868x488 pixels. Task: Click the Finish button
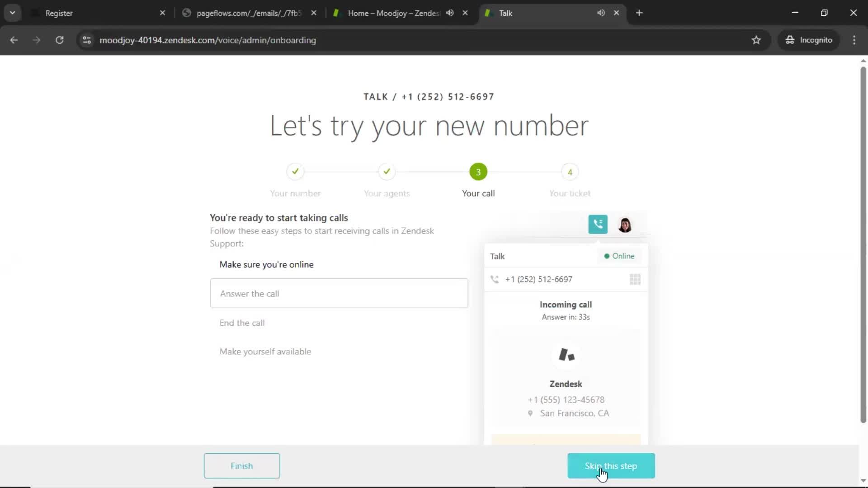click(242, 466)
